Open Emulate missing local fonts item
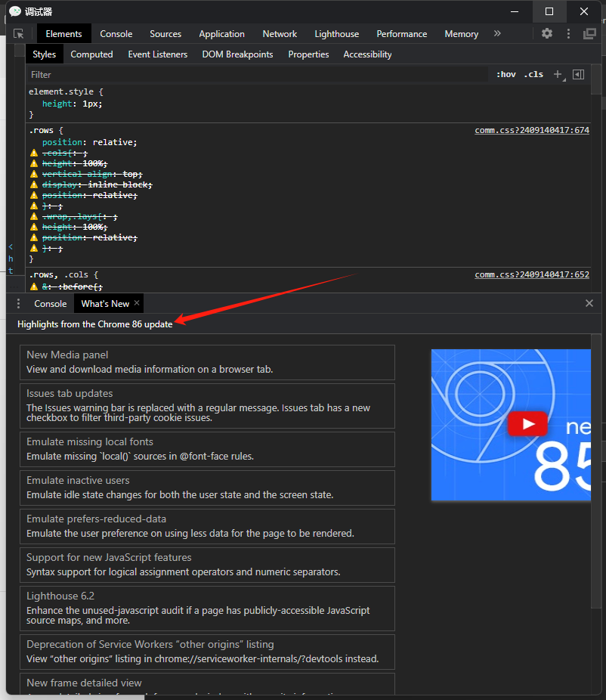Screen dimensions: 606x700 208,449
